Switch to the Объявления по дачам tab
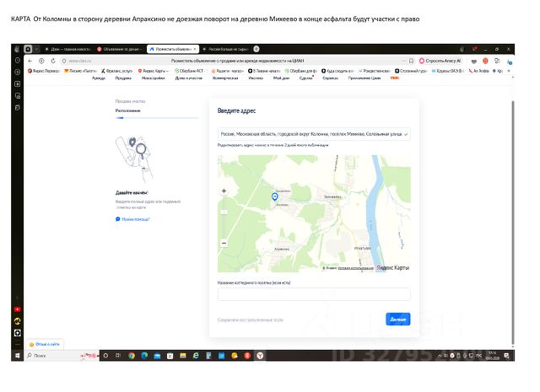This screenshot has width=540, height=392. tap(120, 49)
